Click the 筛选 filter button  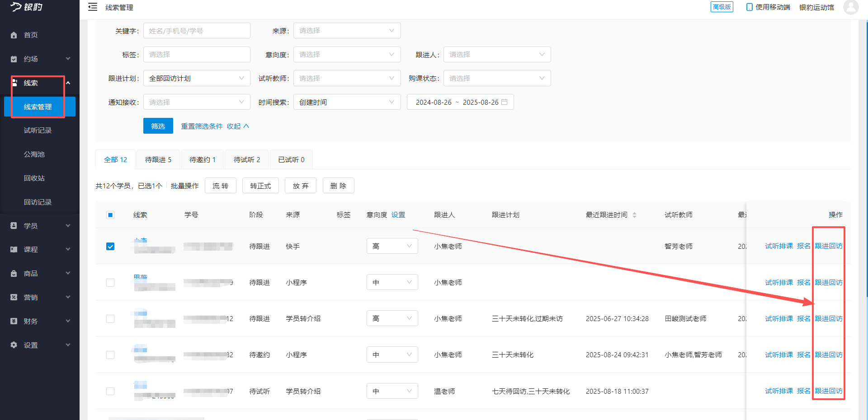(158, 126)
